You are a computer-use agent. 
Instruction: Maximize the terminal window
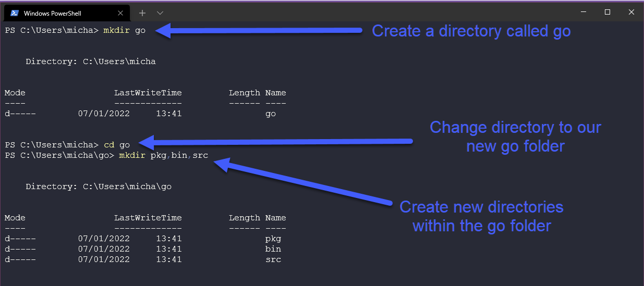pos(607,12)
